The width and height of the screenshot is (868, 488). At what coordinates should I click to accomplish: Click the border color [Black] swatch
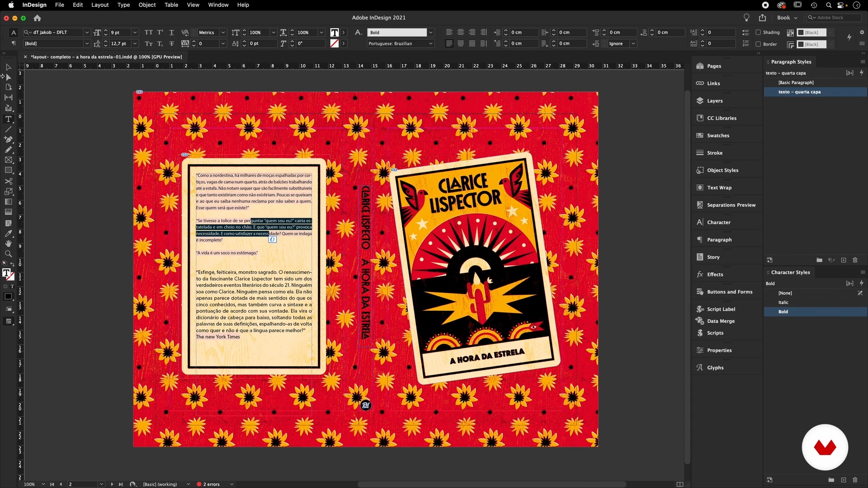(x=811, y=44)
